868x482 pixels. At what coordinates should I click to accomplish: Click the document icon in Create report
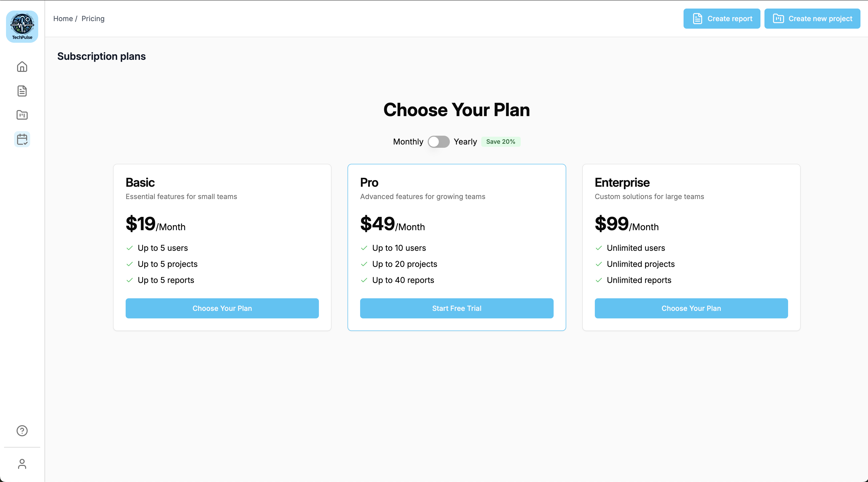(698, 19)
